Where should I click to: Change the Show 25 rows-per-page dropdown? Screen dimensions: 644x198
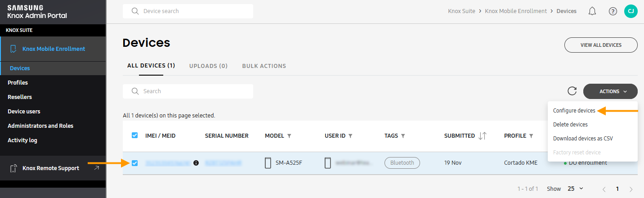[x=575, y=189]
